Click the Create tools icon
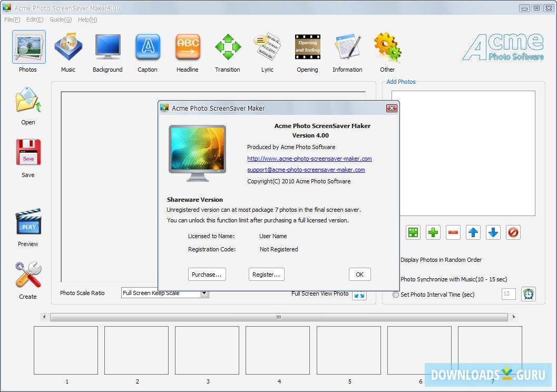The height and width of the screenshot is (392, 557). (28, 275)
